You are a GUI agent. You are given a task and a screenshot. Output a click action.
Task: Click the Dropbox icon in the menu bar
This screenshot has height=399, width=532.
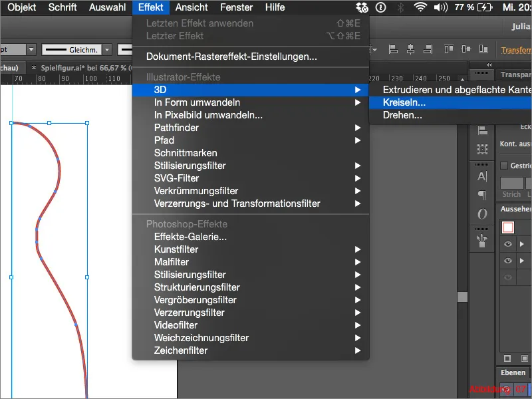pos(362,7)
